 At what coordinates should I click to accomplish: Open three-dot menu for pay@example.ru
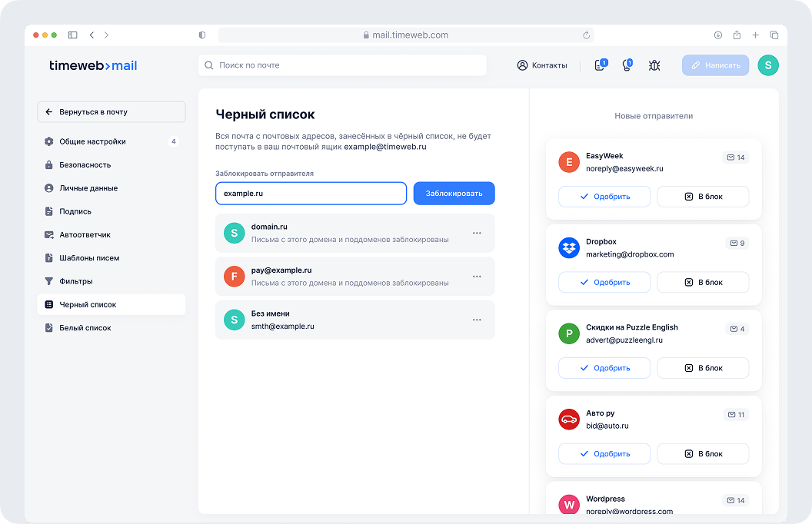point(477,276)
